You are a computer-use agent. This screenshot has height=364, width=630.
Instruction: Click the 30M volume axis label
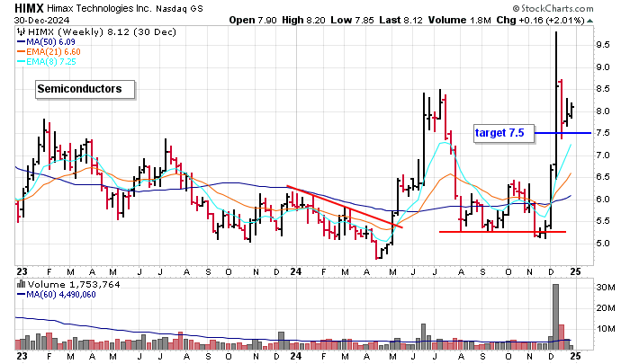606,288
